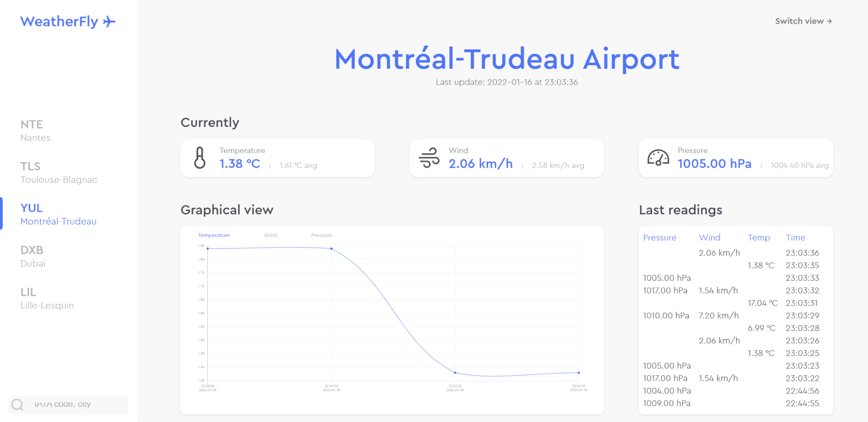
Task: Click the wind icon in Wind card
Action: pos(429,158)
